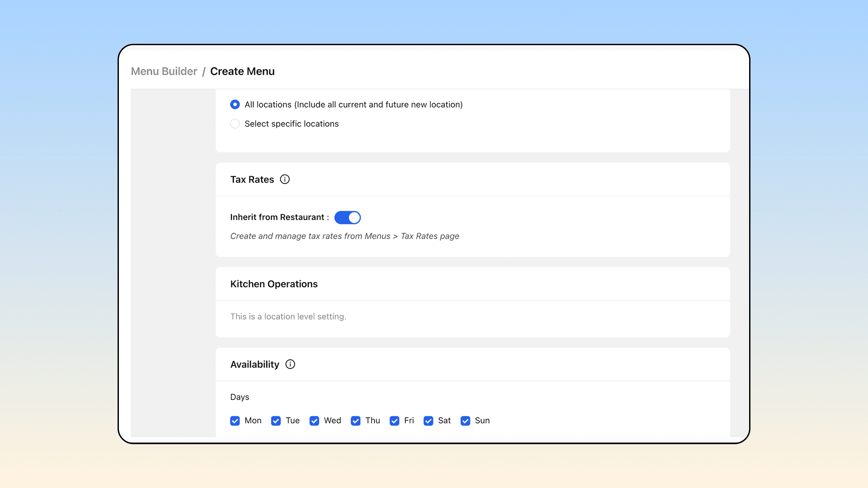This screenshot has height=488, width=868.
Task: Uncheck the Sun checkbox
Action: tap(465, 421)
